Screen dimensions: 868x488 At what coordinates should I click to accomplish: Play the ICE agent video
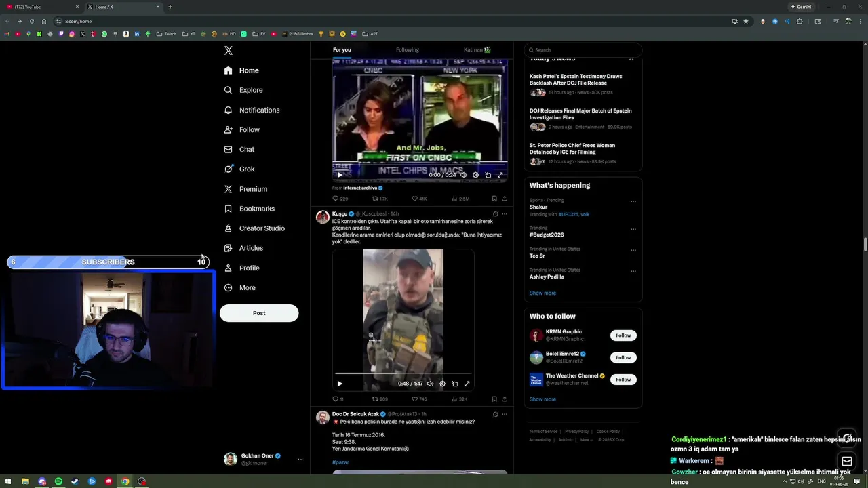point(340,384)
